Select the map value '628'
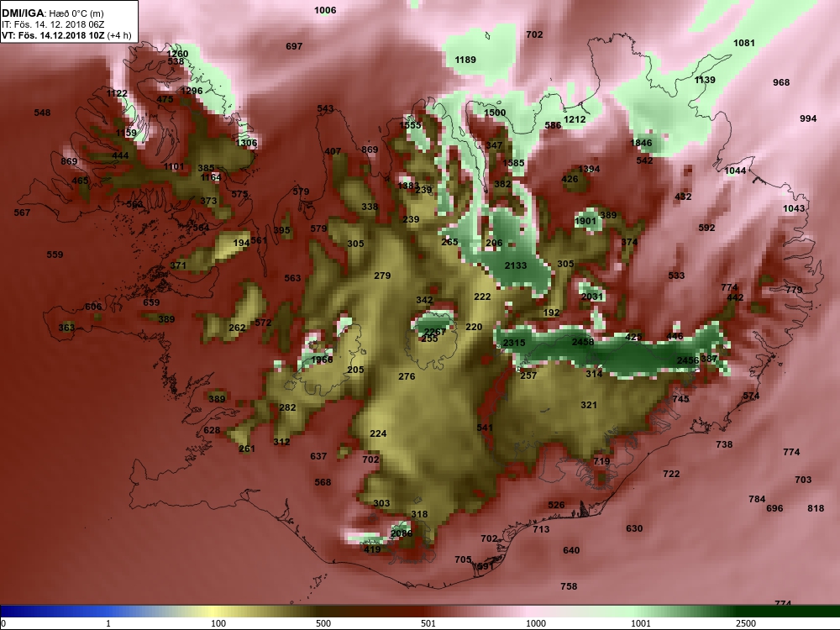The height and width of the screenshot is (630, 840). point(212,430)
